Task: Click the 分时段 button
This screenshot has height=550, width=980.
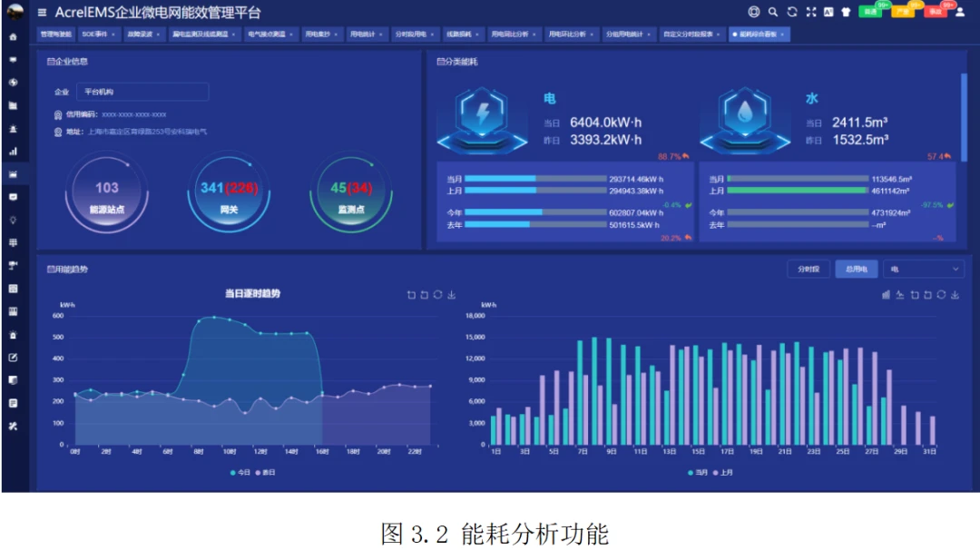Action: pyautogui.click(x=808, y=270)
